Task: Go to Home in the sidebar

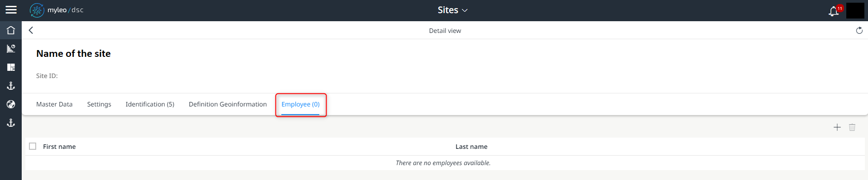Action: coord(11,30)
